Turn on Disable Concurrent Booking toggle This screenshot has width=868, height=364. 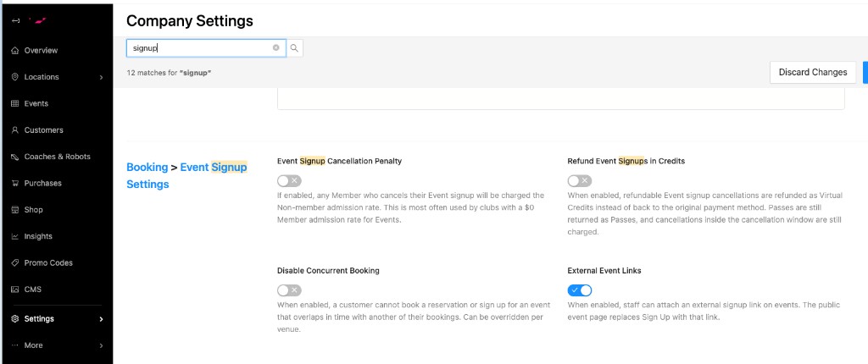coord(290,290)
